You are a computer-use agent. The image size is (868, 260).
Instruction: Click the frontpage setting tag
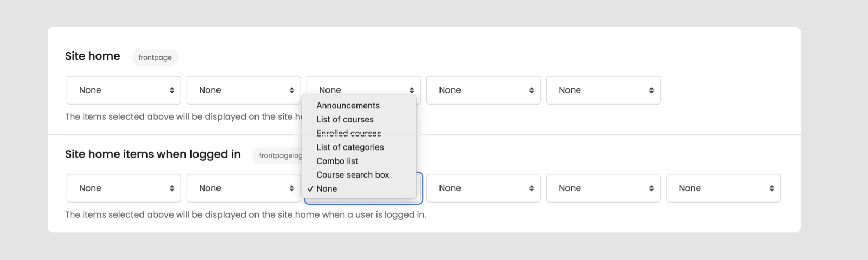point(155,57)
